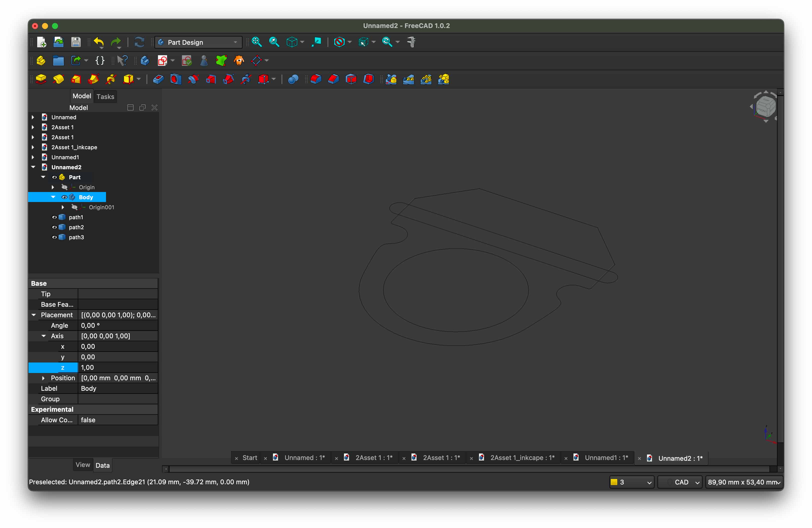Image resolution: width=812 pixels, height=528 pixels.
Task: Click the Boolean operation icon
Action: (293, 79)
